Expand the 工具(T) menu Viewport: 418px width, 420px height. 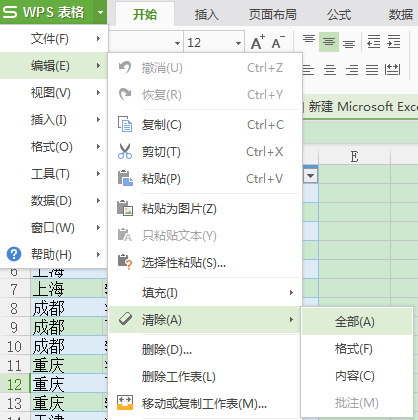tap(54, 174)
